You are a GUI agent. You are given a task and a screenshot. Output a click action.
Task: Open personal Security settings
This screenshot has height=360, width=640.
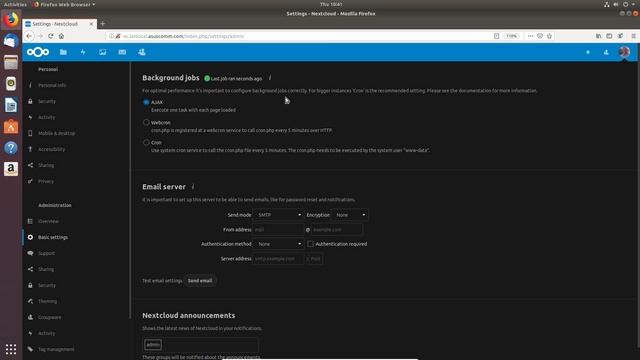pos(47,101)
